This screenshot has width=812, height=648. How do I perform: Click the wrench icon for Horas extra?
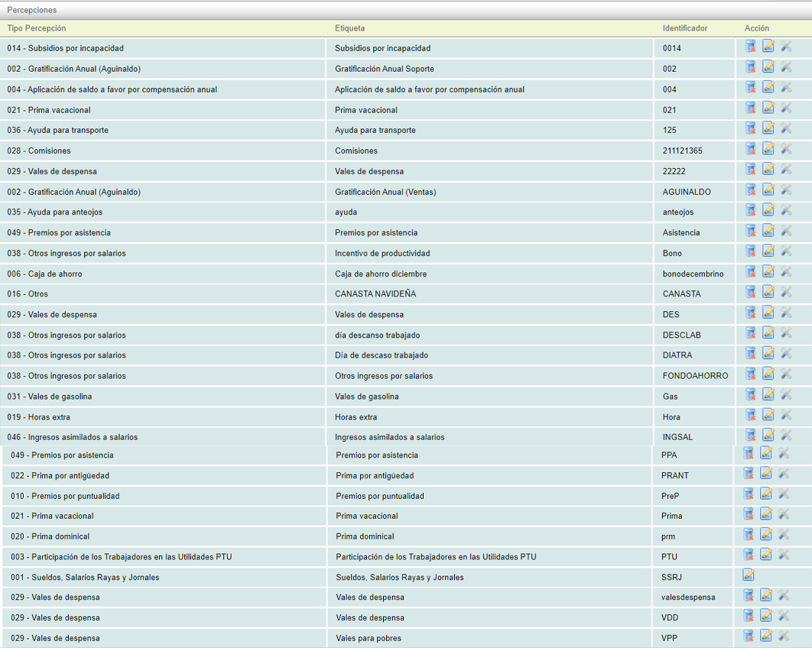[x=786, y=416]
